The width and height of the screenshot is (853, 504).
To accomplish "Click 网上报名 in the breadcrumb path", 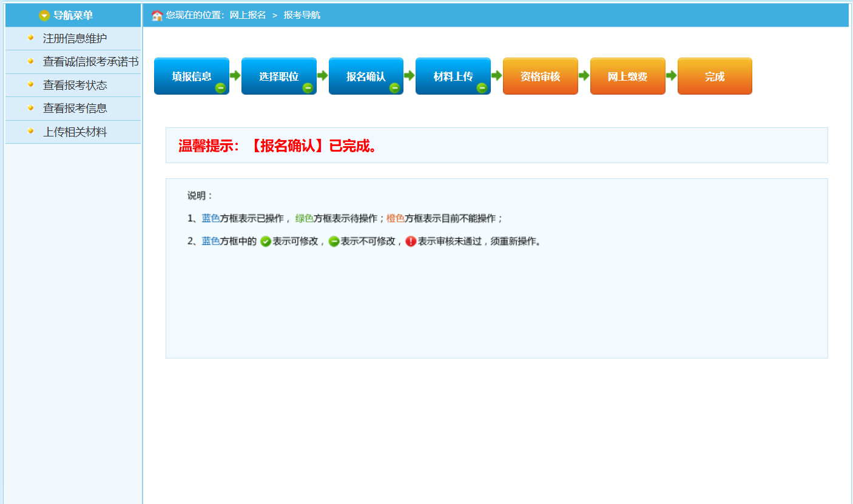I will 248,15.
